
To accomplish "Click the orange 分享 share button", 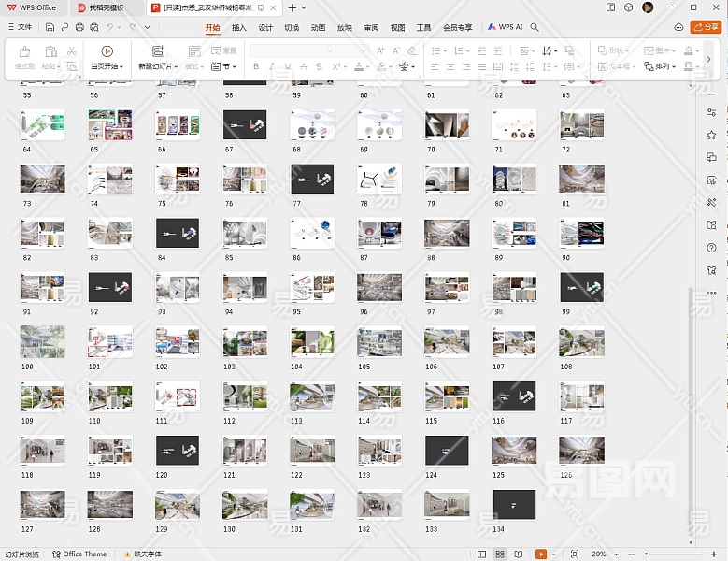I will [705, 27].
